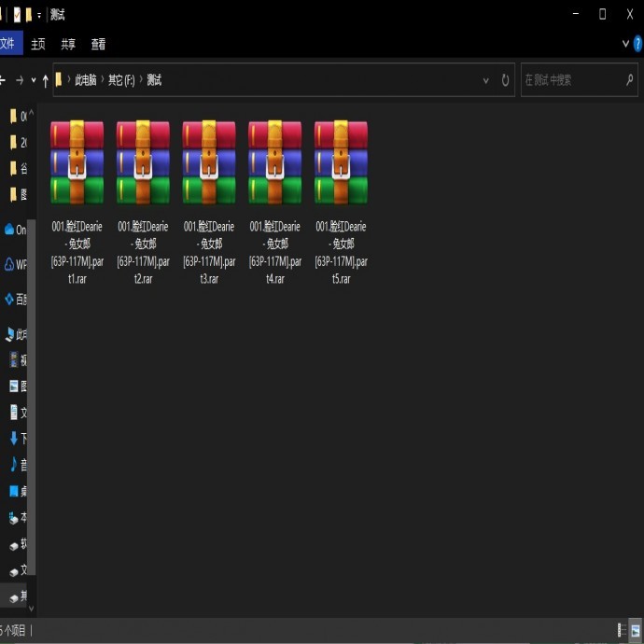The image size is (644, 644).
Task: Select the part5.rar archive icon
Action: [x=341, y=162]
